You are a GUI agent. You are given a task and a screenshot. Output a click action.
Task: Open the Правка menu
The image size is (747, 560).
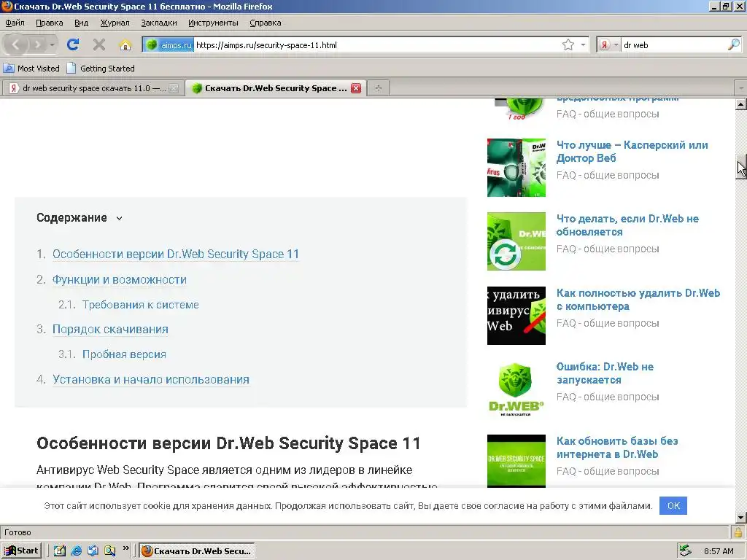coord(49,23)
